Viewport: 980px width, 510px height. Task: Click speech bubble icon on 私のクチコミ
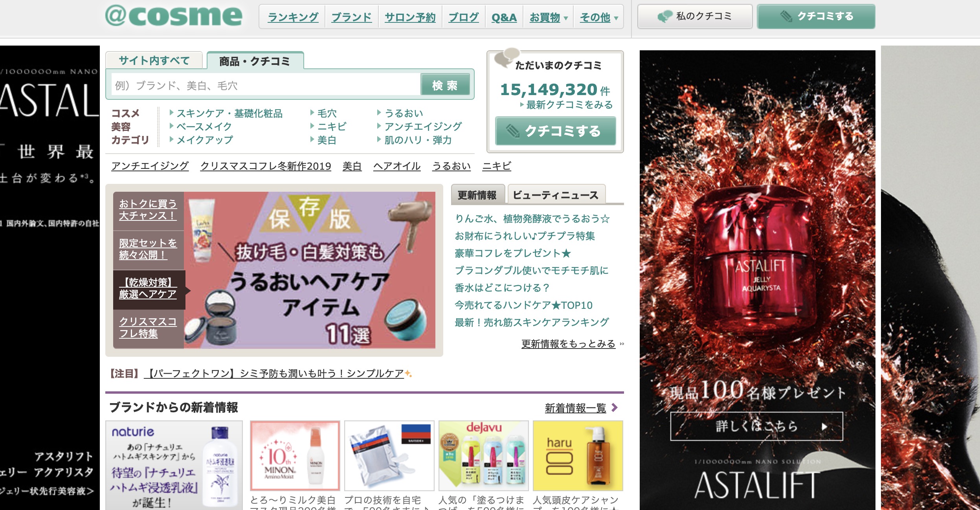(665, 17)
